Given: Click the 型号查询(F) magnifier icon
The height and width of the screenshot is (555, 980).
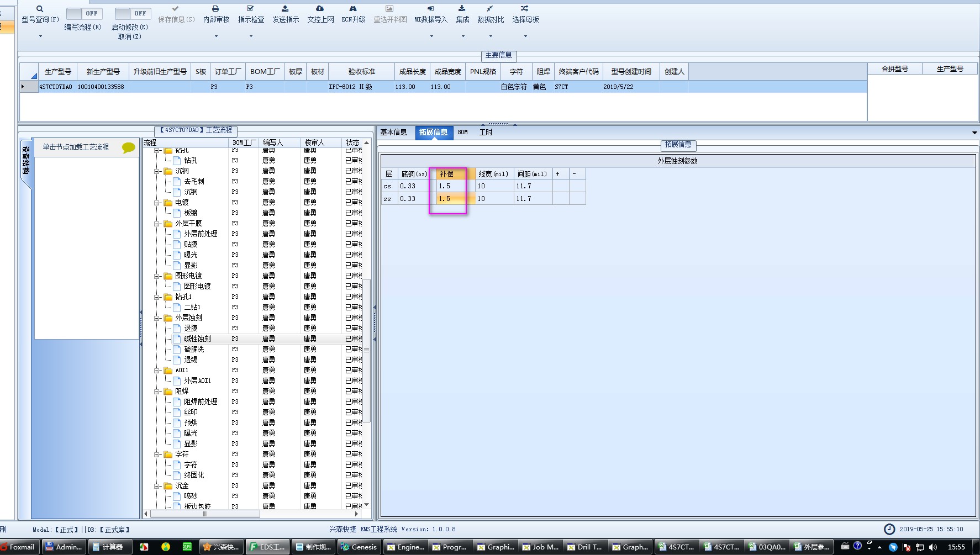Looking at the screenshot, I should (40, 9).
